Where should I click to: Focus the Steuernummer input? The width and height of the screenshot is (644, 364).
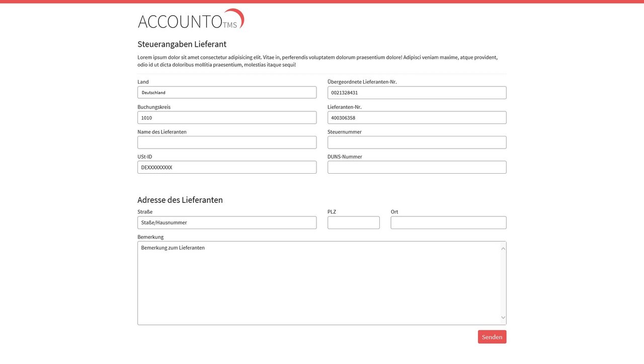pyautogui.click(x=417, y=142)
